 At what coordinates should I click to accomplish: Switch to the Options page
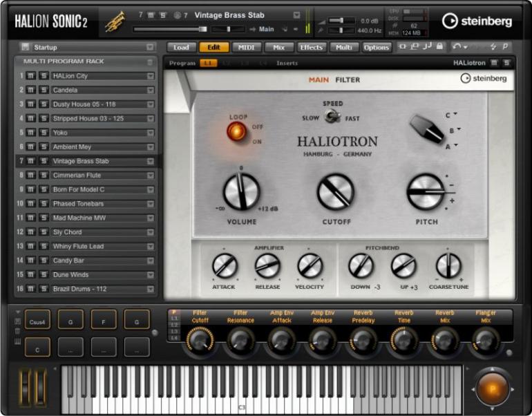coord(377,48)
